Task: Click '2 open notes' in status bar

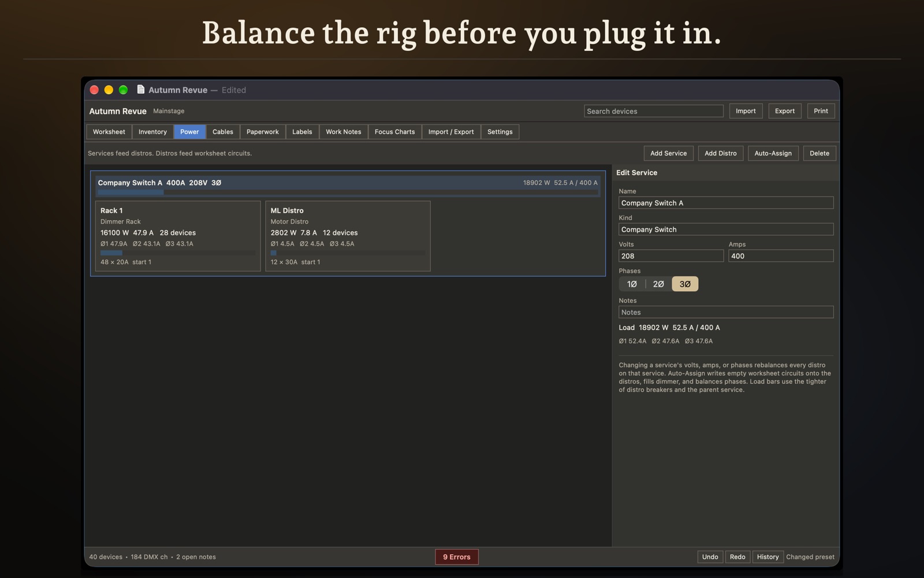Action: tap(196, 557)
